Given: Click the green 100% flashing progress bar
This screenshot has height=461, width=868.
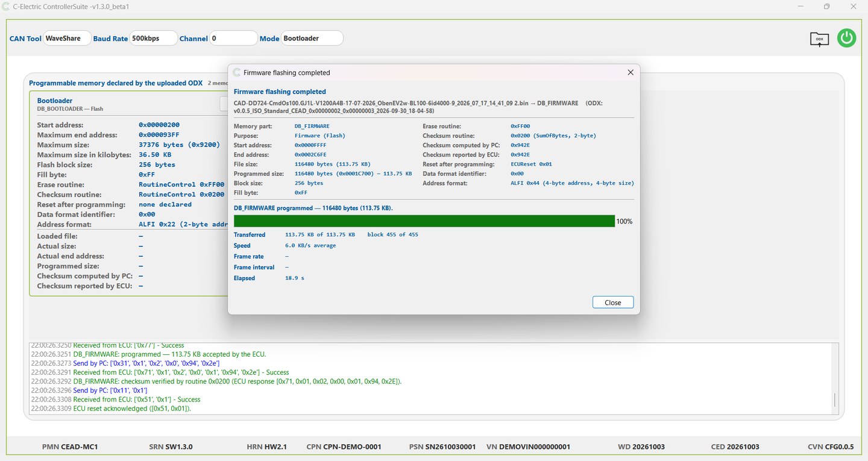Looking at the screenshot, I should click(424, 221).
